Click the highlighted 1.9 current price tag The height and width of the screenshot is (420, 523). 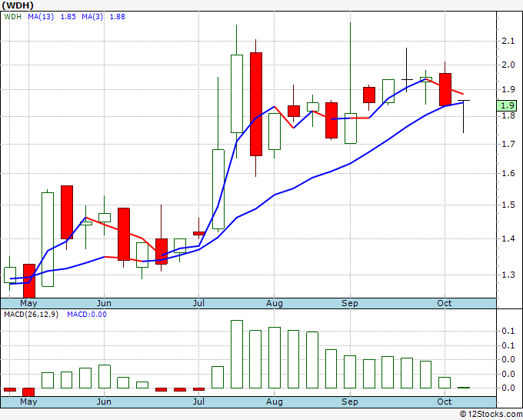507,105
